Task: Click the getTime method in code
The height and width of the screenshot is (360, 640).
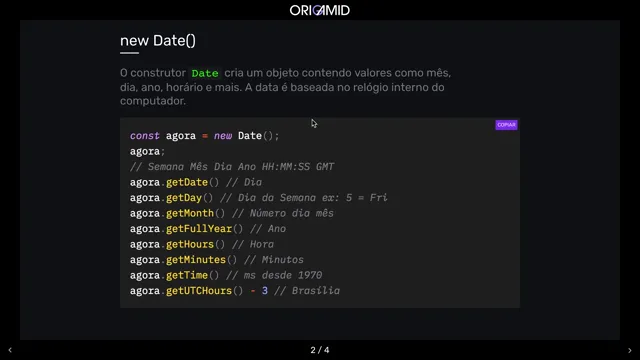Action: click(187, 276)
